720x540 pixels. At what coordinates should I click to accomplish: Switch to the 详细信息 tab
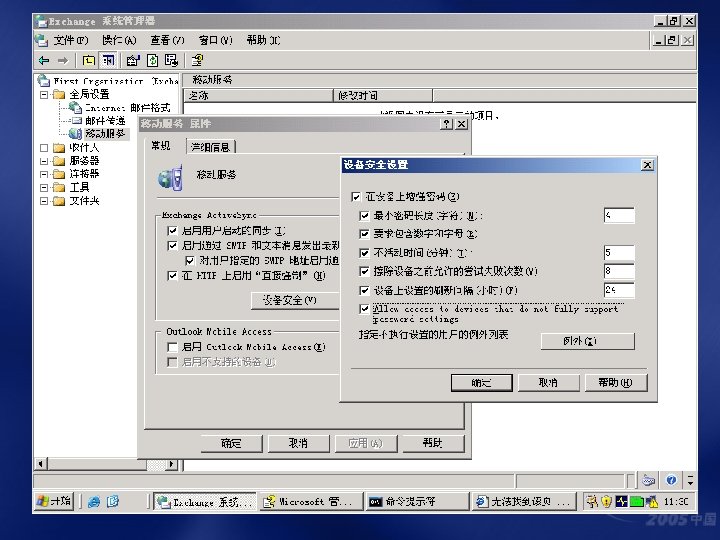coord(211,147)
